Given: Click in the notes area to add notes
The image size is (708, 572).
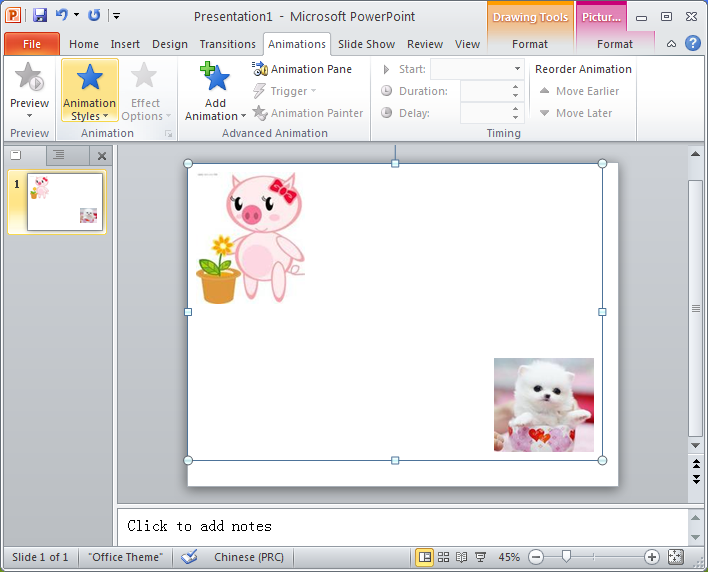Looking at the screenshot, I should (402, 526).
